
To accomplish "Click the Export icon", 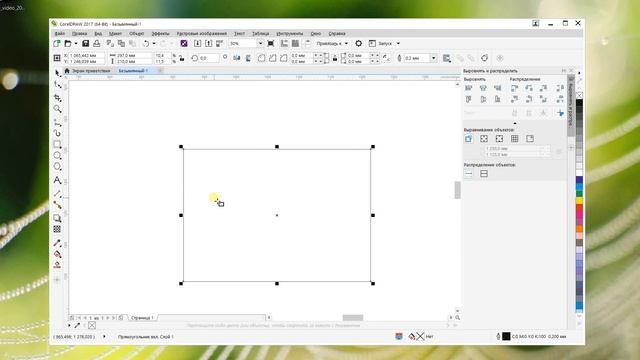I will point(209,43).
